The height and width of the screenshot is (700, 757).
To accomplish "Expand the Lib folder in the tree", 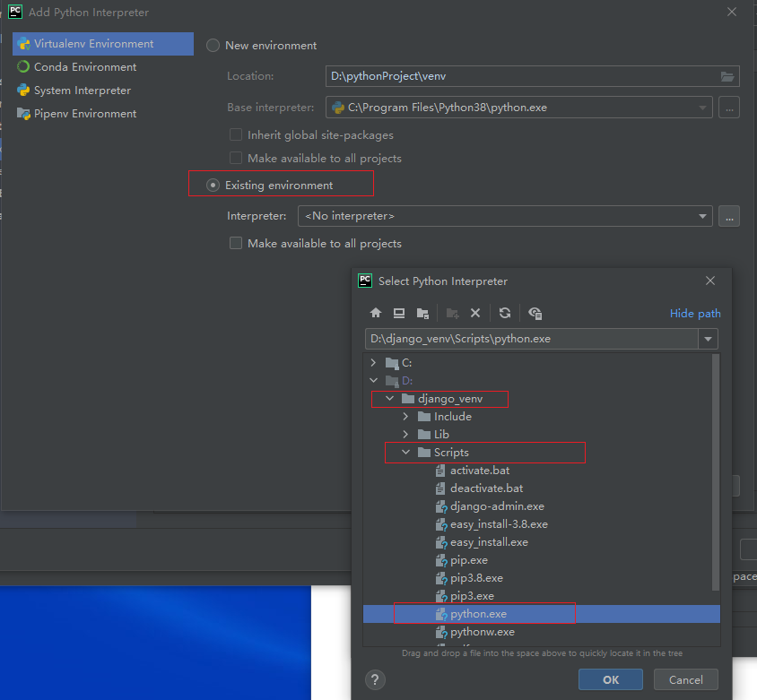I will click(x=405, y=434).
